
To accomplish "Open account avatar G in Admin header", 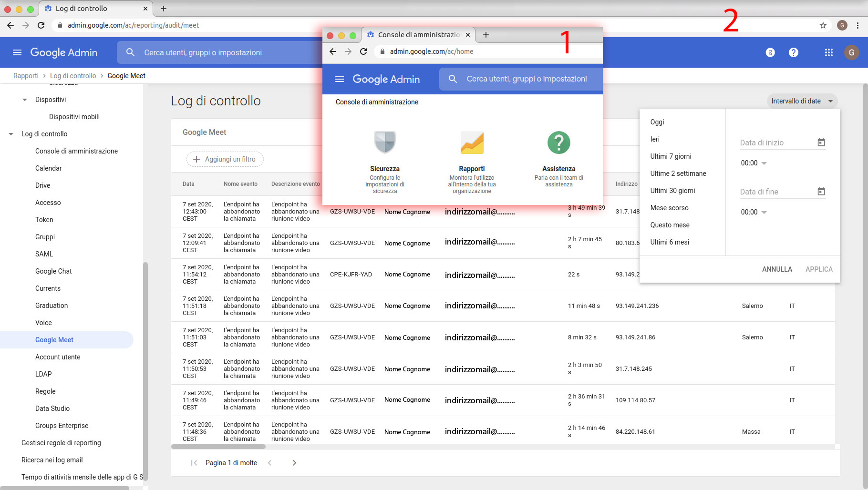I will pos(852,52).
